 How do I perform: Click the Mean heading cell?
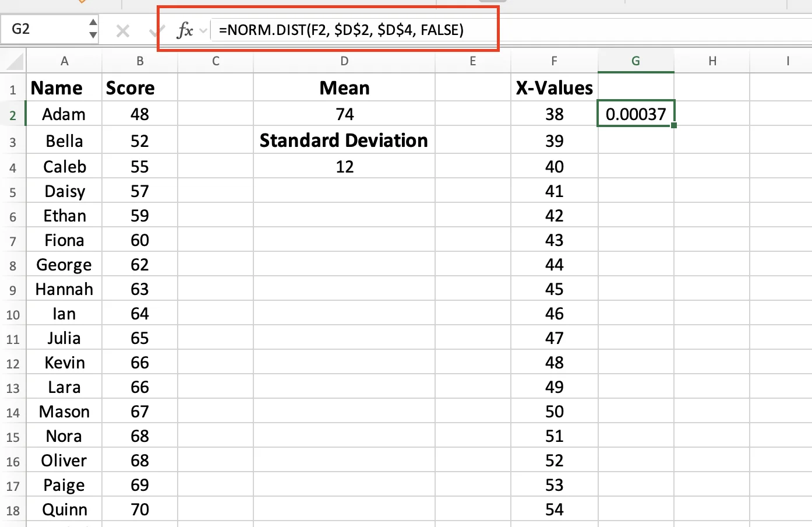click(x=344, y=87)
